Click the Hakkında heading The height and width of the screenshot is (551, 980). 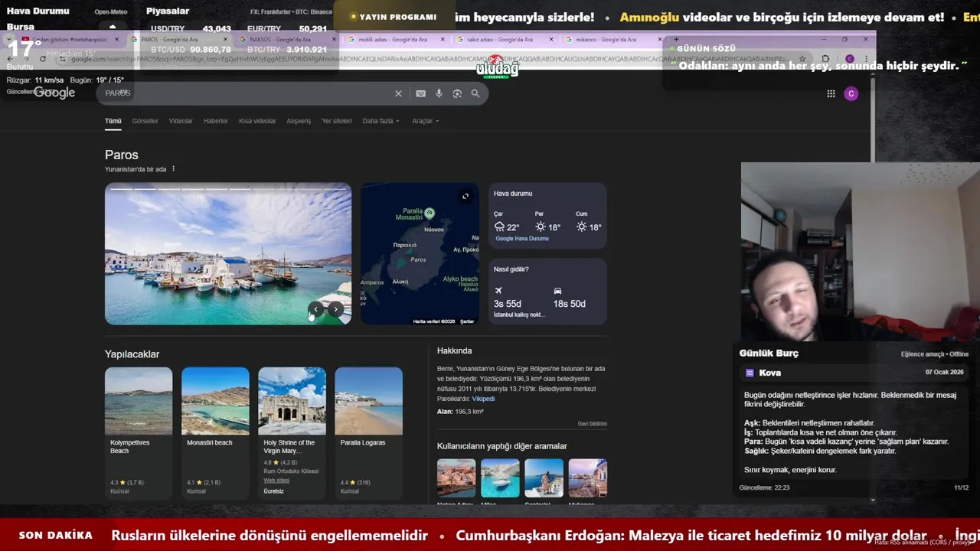coord(454,350)
